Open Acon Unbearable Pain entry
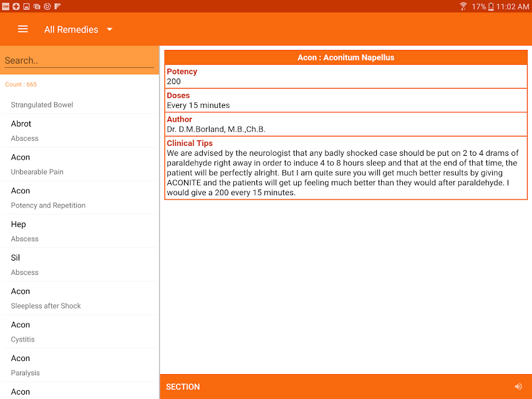The width and height of the screenshot is (532, 399). coord(79,164)
